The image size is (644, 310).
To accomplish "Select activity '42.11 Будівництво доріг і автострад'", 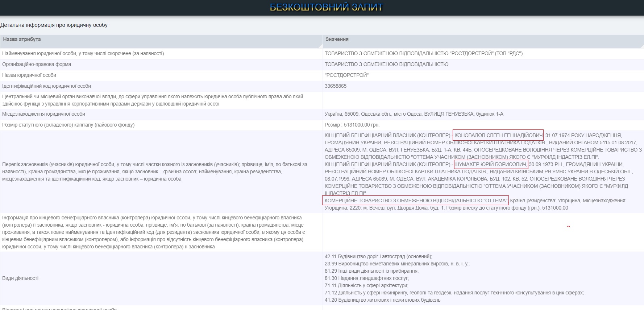I will 378,256.
